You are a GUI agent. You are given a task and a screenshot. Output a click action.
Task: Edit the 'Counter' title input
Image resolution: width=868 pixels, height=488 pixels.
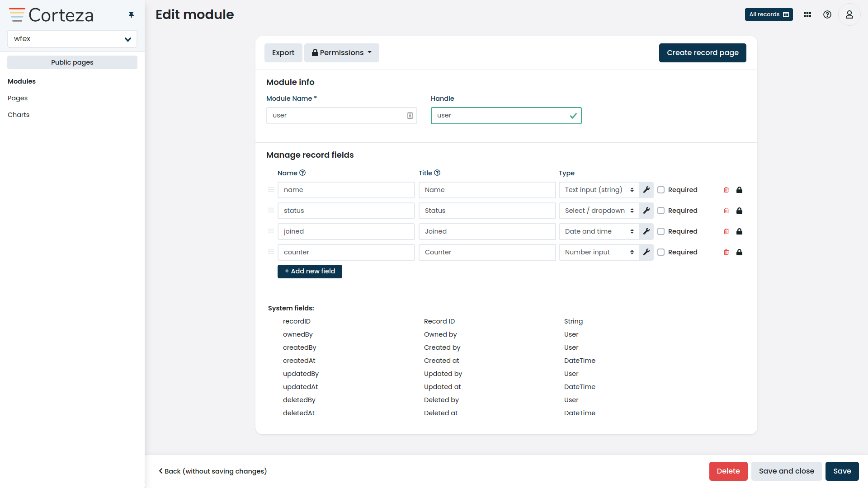tap(487, 252)
